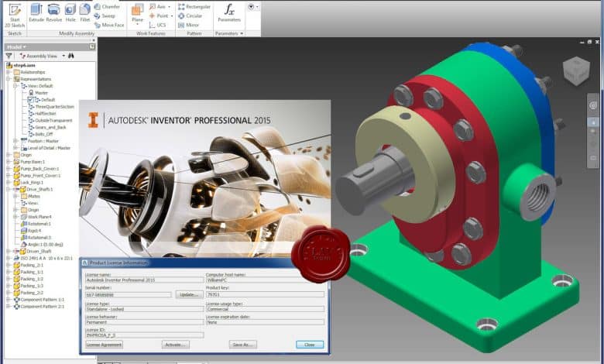
Task: Click the Update... button in license dialog
Action: [x=189, y=294]
